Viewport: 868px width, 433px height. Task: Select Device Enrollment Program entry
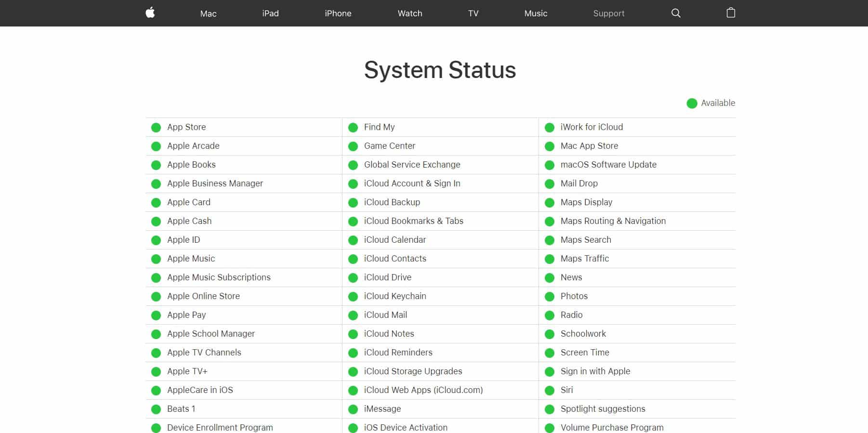pos(220,428)
